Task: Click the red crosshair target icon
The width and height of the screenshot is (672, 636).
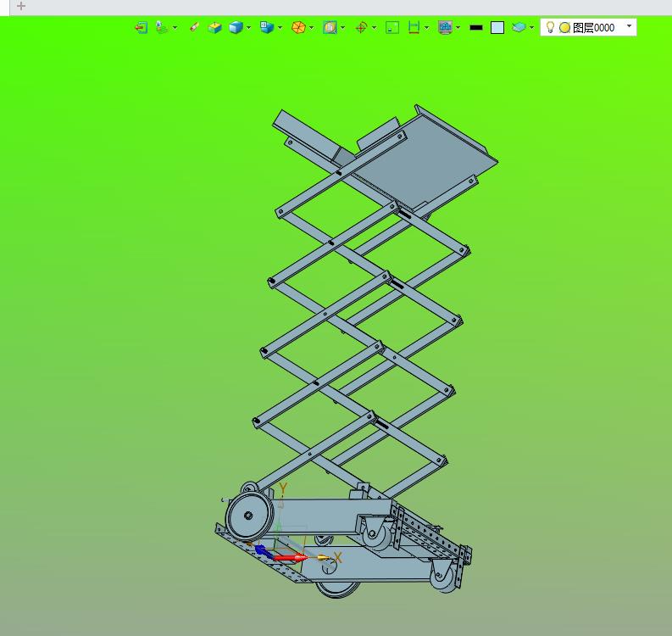Action: click(x=361, y=27)
